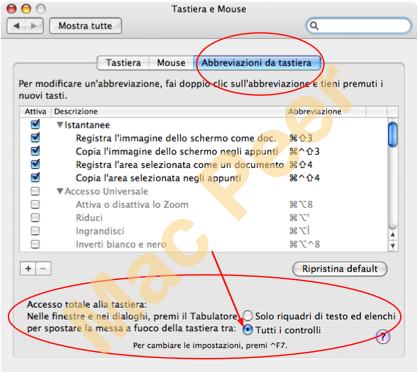Toggle checkbox for Copia l'area selezionata
The image size is (417, 372).
pyautogui.click(x=35, y=177)
